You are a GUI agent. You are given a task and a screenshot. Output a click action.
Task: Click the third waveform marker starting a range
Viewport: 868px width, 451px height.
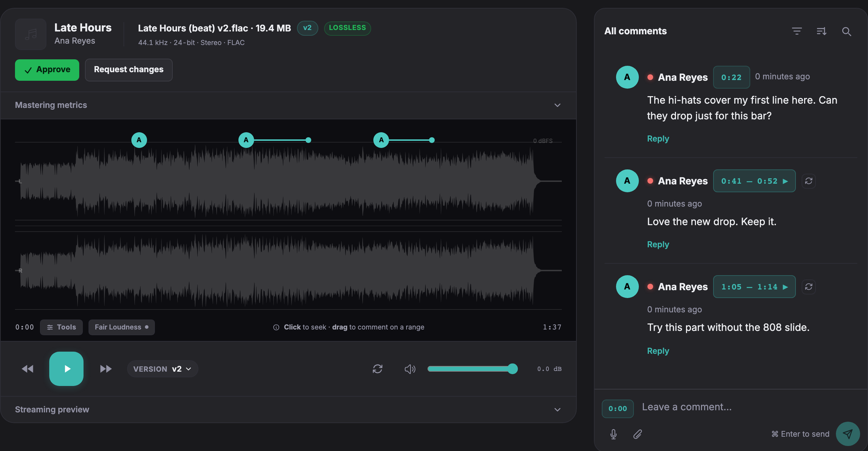tap(381, 140)
